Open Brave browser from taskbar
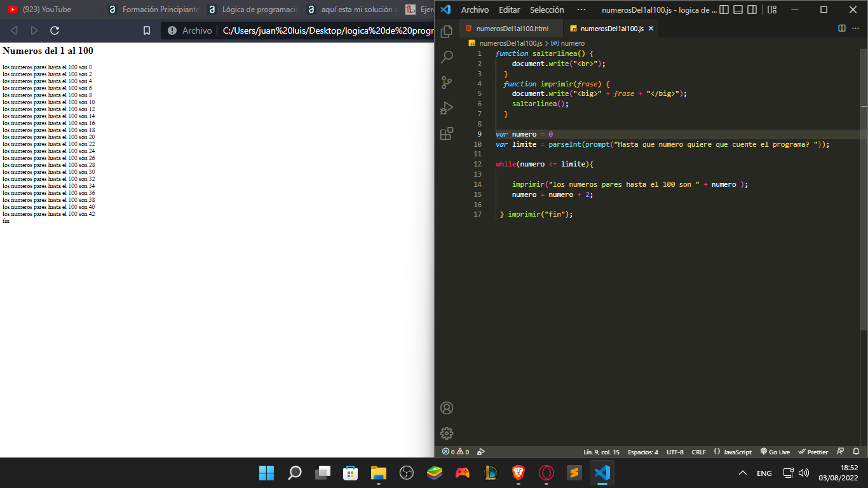The image size is (868, 488). [519, 473]
